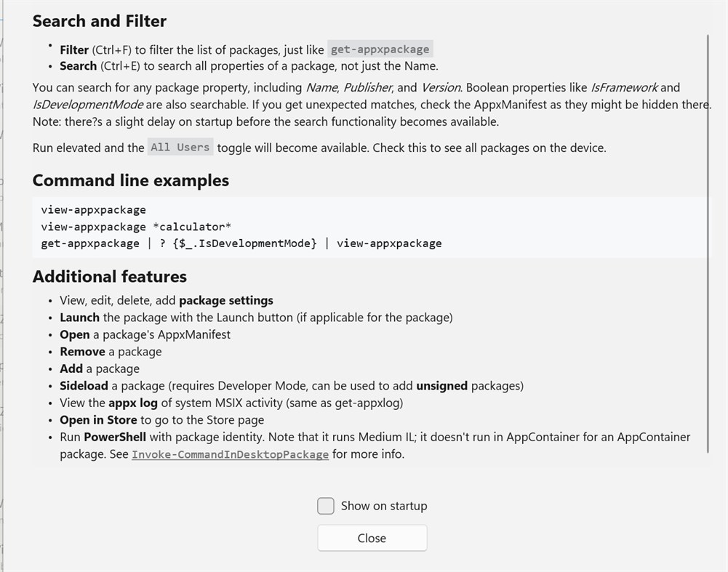Screen dimensions: 728x572
Task: Click the "Additional features" heading
Action: 110,276
